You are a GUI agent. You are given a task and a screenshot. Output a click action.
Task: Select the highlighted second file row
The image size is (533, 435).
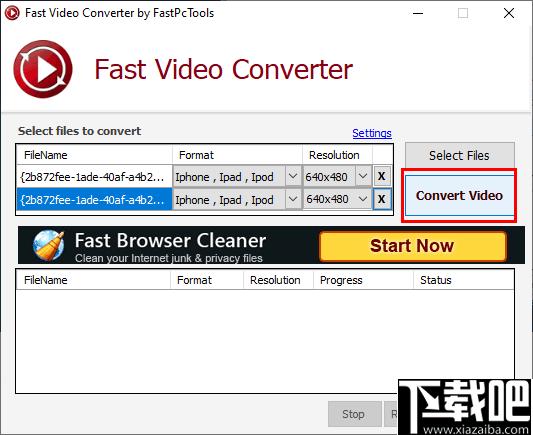coord(94,199)
